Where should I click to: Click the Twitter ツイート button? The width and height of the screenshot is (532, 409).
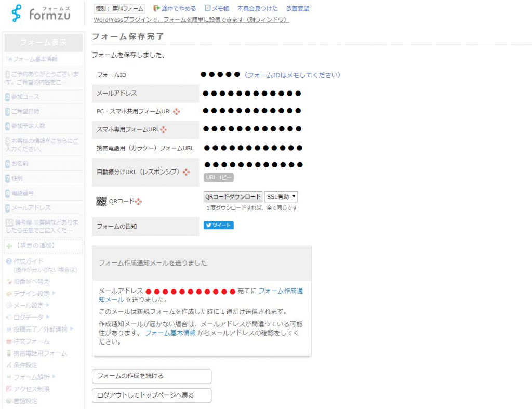coord(218,226)
